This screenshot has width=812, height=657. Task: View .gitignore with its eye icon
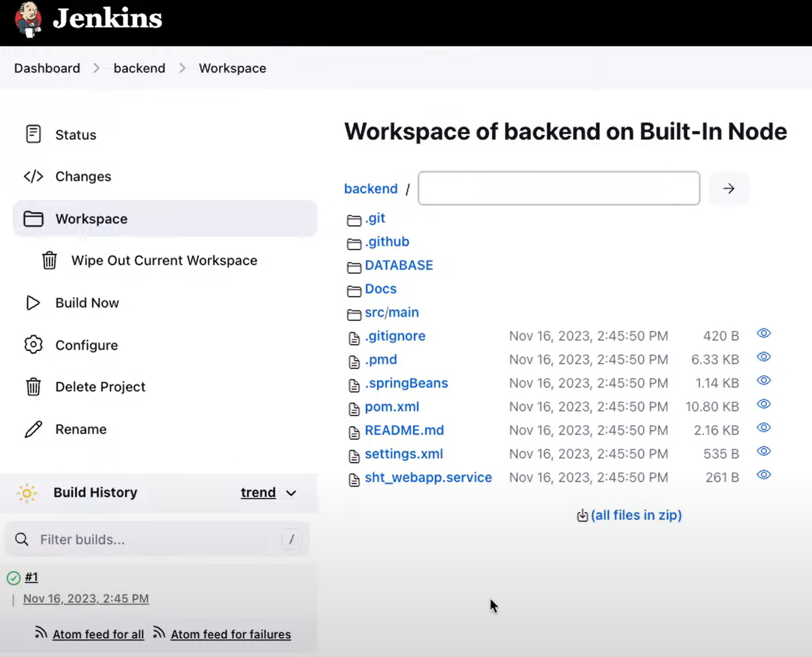[x=764, y=333]
